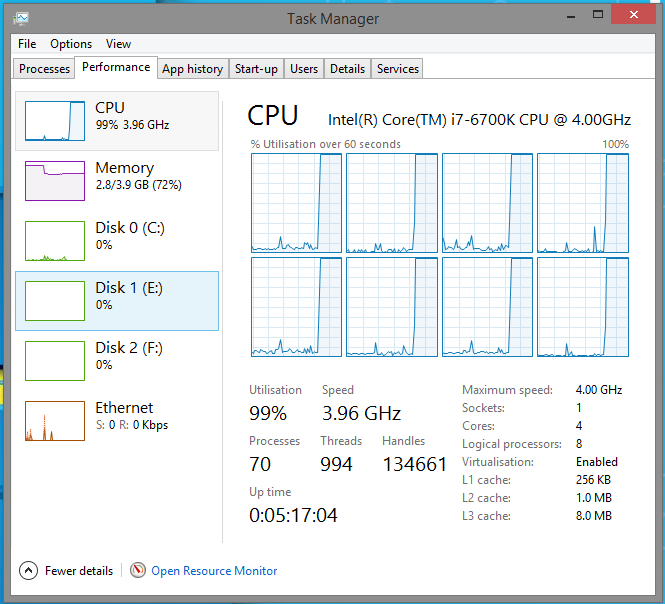Switch to the Processes tab
Image resolution: width=665 pixels, height=604 pixels.
tap(45, 69)
